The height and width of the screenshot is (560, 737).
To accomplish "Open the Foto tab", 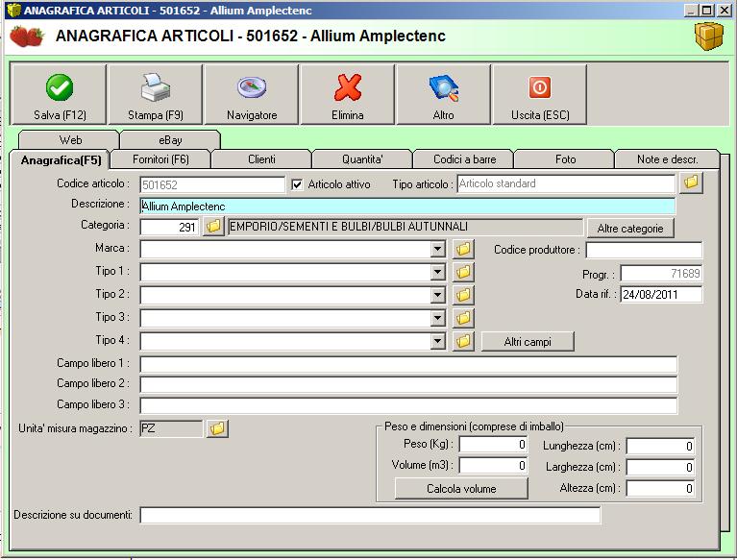I will tap(565, 159).
